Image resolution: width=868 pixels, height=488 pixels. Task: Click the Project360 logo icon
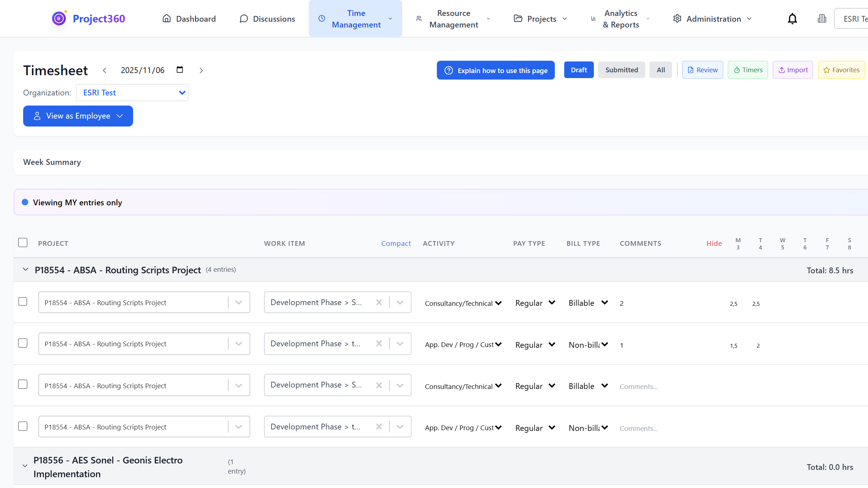[x=58, y=18]
